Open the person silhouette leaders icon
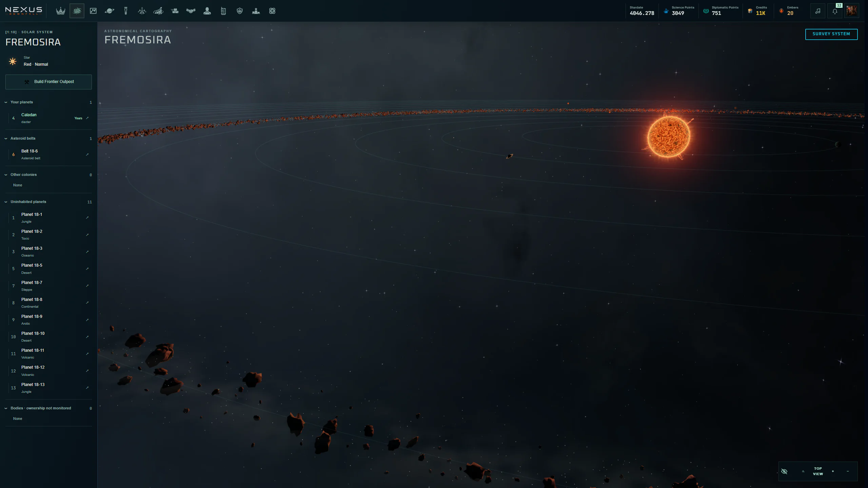This screenshot has width=868, height=488. tap(207, 11)
